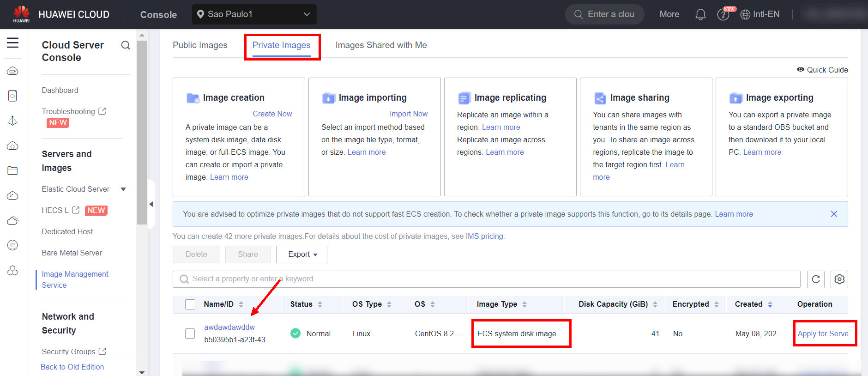Expand the Export dropdown button
Image resolution: width=868 pixels, height=376 pixels.
[x=302, y=255]
